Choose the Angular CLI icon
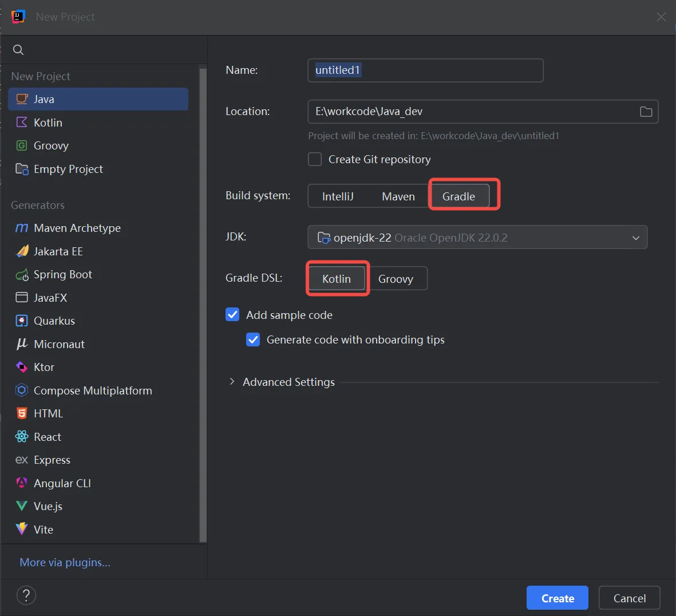 click(22, 483)
